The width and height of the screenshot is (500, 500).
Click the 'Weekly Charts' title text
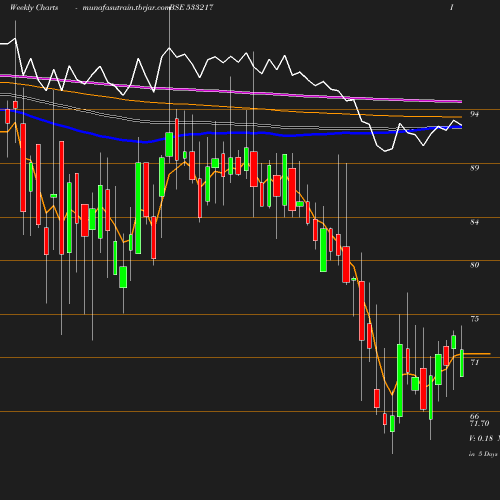click(34, 7)
